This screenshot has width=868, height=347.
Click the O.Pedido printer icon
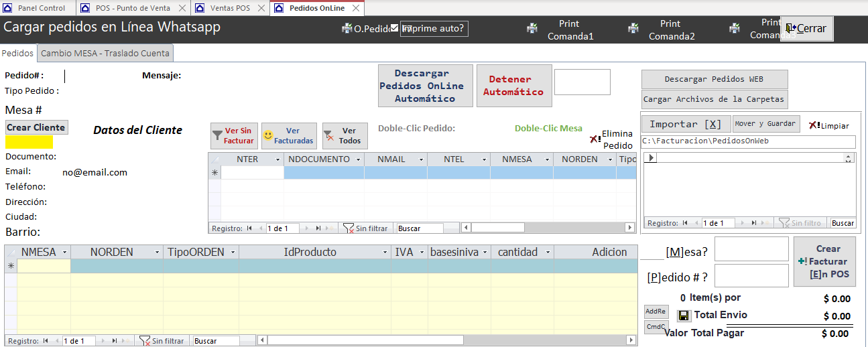click(x=347, y=29)
